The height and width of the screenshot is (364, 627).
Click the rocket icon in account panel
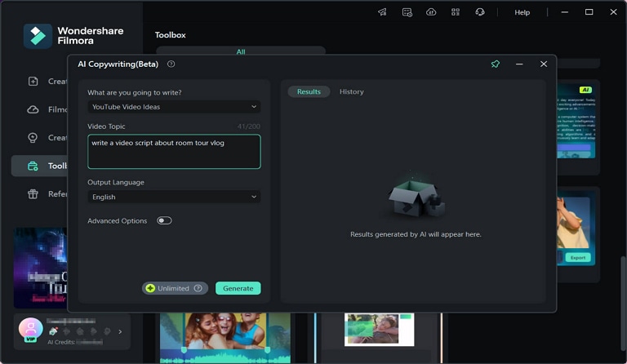53,331
